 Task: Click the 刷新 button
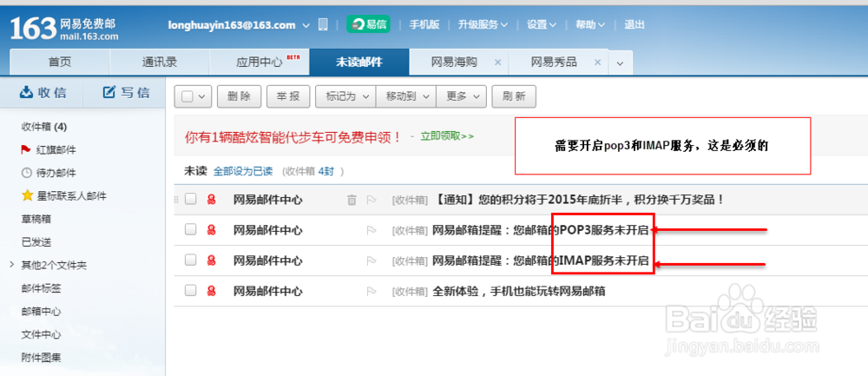click(x=514, y=96)
